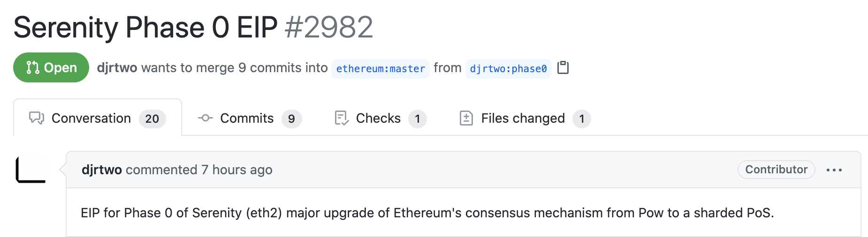
Task: Open the djrtwo:phase0 head branch link
Action: pos(508,69)
